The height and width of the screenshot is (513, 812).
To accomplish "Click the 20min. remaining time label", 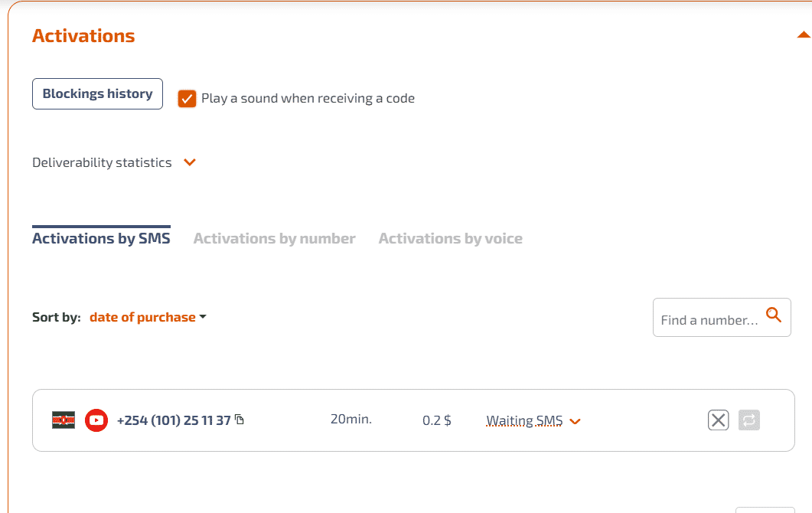I will click(351, 420).
